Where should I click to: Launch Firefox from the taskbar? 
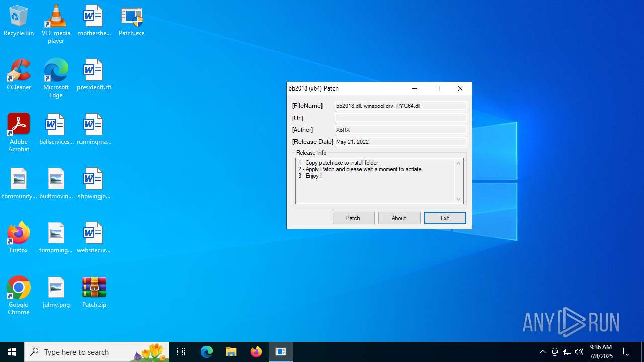256,352
